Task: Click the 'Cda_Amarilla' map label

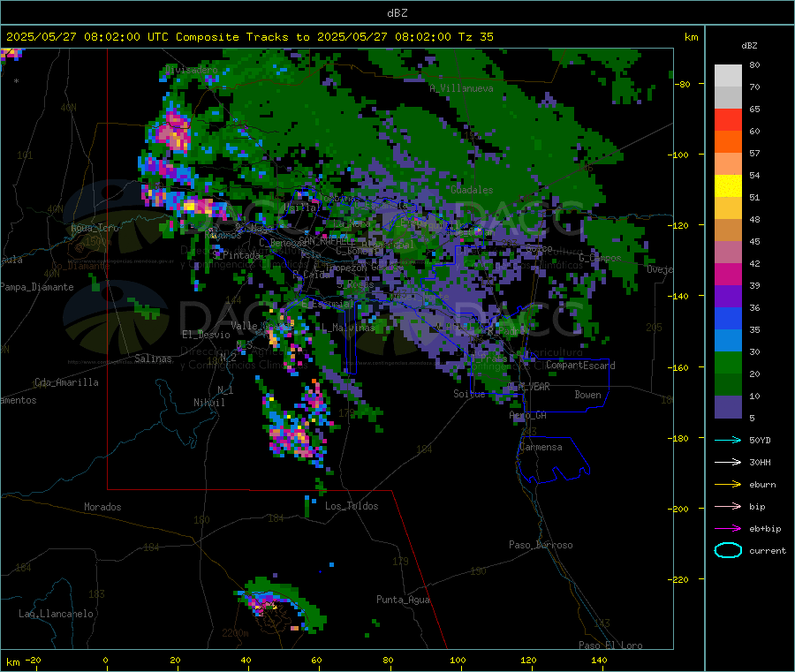Action: [66, 382]
